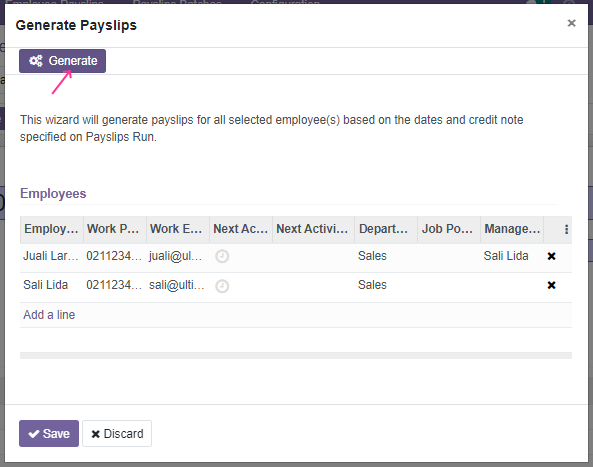Screen dimensions: 593x467
Task: Click activity clock icon for Juali Lar
Action: (222, 256)
